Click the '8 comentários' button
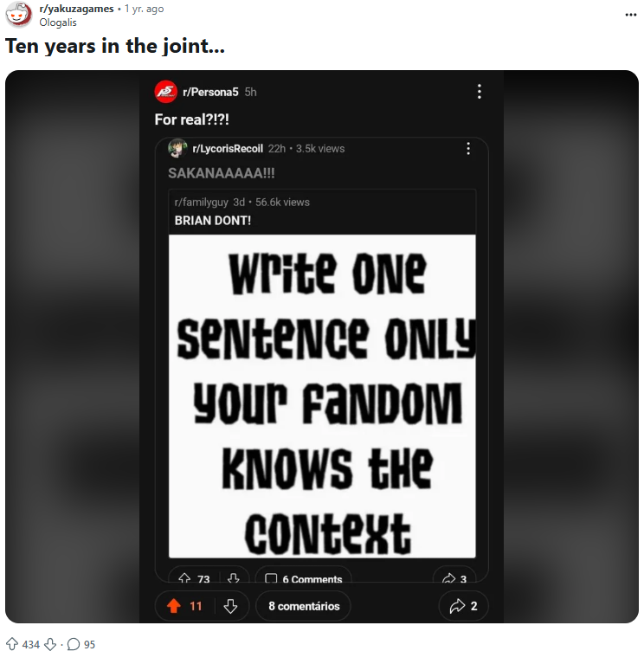644x664 pixels. 303,606
